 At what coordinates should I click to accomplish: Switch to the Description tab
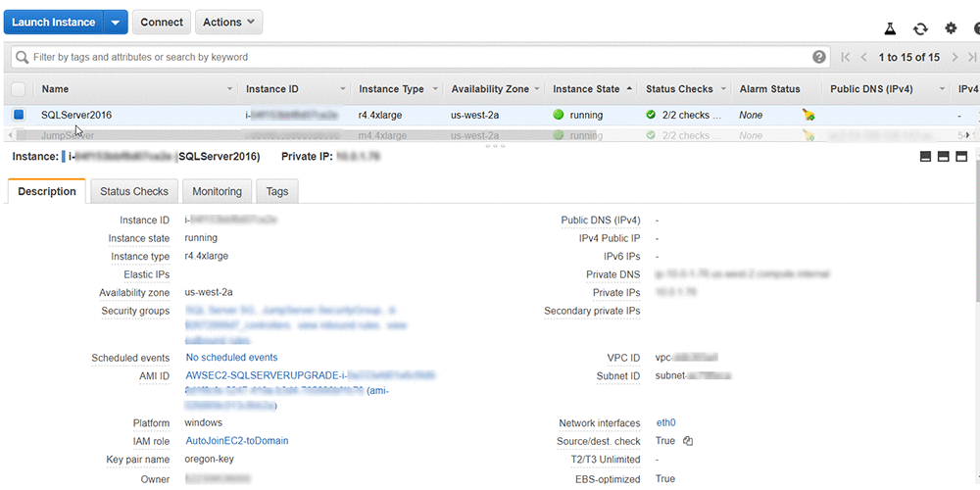[x=47, y=191]
